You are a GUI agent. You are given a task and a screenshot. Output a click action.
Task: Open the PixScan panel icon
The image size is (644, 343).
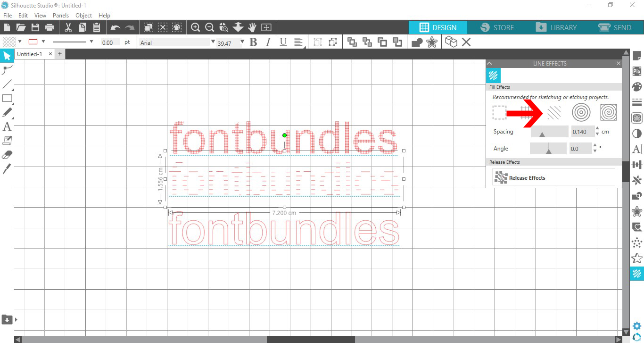(636, 72)
